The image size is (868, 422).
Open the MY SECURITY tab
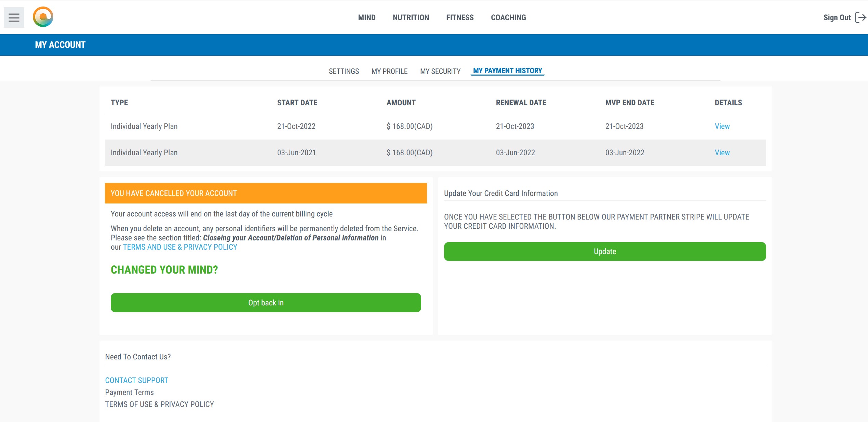point(440,71)
